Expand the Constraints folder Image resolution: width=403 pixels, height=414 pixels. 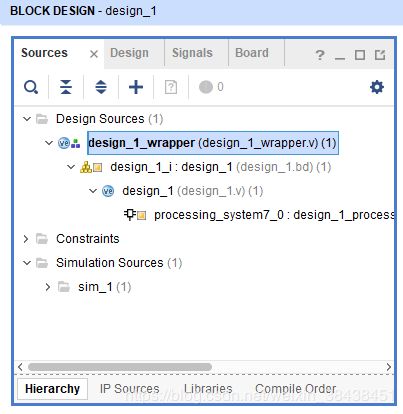pos(26,239)
